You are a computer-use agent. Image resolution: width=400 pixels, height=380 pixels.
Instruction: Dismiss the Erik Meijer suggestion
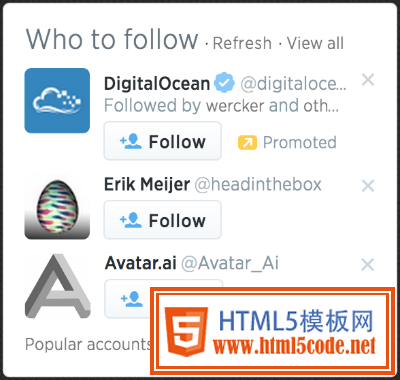tap(368, 186)
